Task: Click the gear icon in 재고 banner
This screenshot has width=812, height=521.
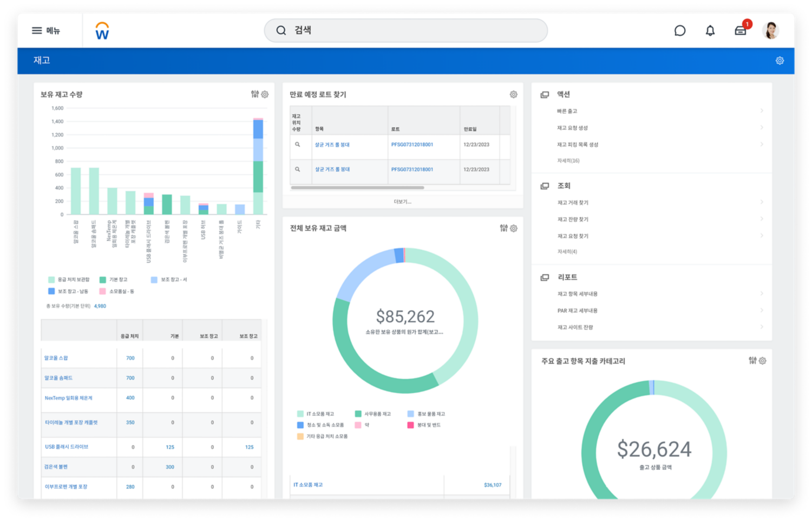Action: [780, 61]
